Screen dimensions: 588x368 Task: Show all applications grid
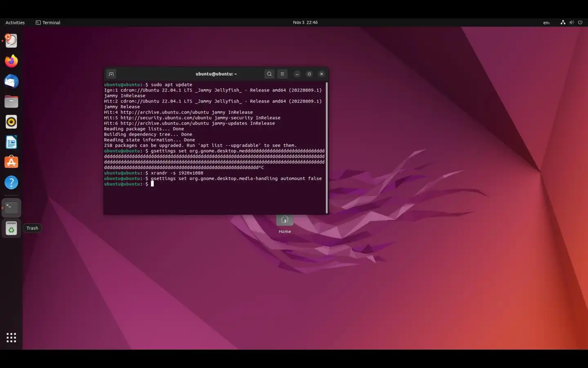click(x=11, y=337)
